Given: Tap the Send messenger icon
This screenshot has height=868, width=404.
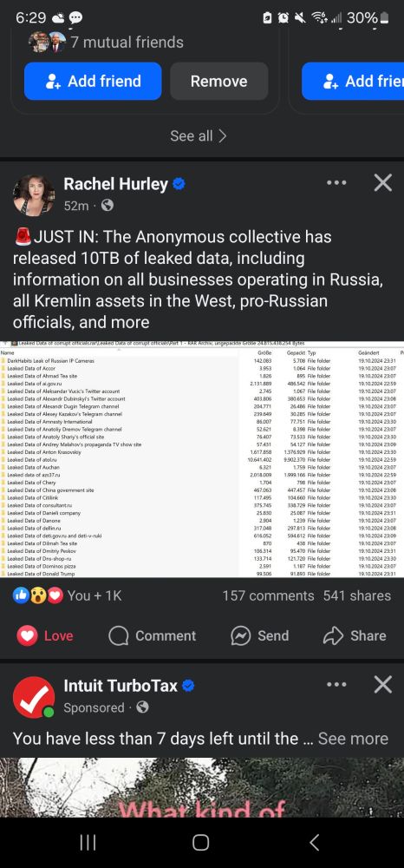Looking at the screenshot, I should coord(241,636).
